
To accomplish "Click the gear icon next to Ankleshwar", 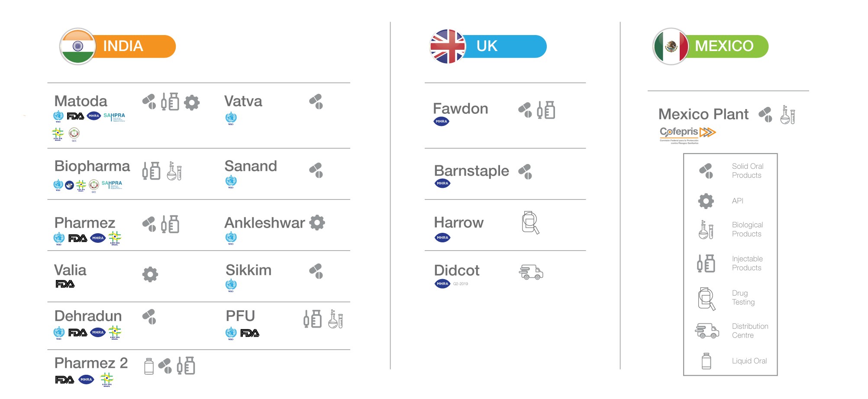I will click(317, 222).
